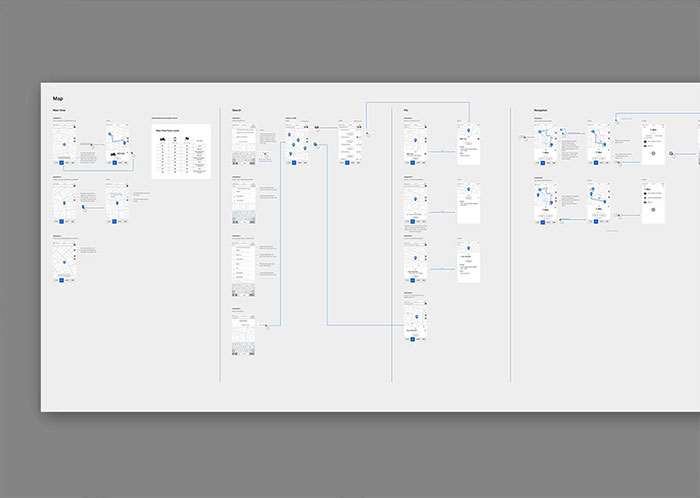Select the Map page title
This screenshot has width=700, height=498.
(58, 98)
